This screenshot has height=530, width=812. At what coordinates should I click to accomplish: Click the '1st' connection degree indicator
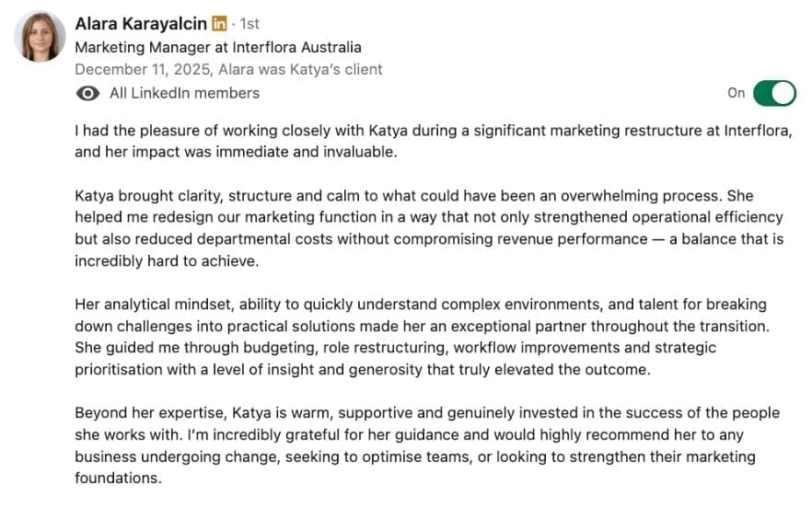tap(249, 23)
